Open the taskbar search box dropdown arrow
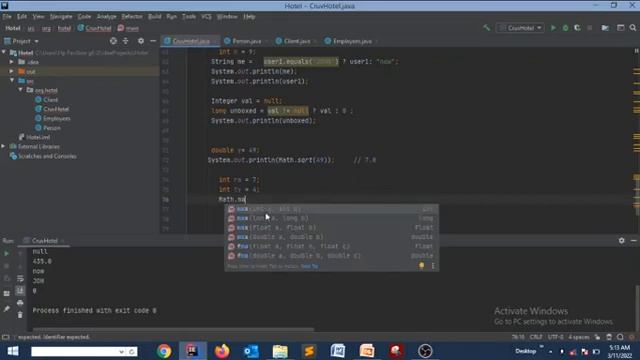Screen dimensions: 640x360 click(121, 351)
